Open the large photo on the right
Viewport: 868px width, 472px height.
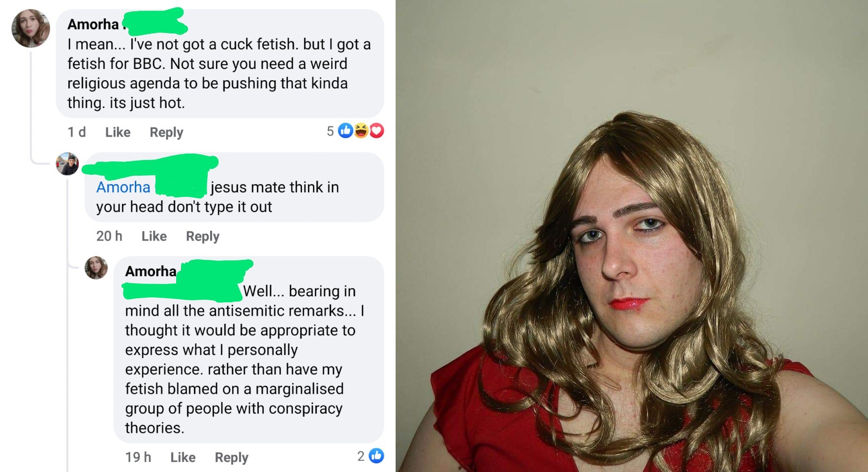[x=632, y=236]
